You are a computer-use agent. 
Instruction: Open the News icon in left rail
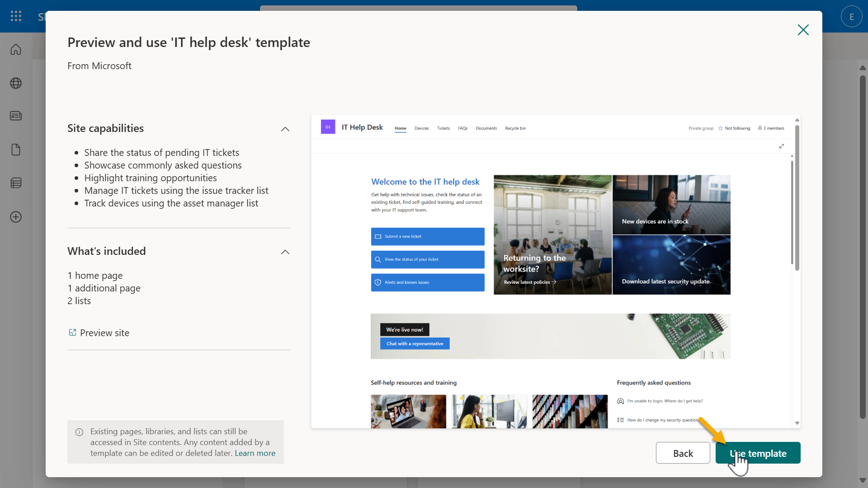tap(16, 116)
